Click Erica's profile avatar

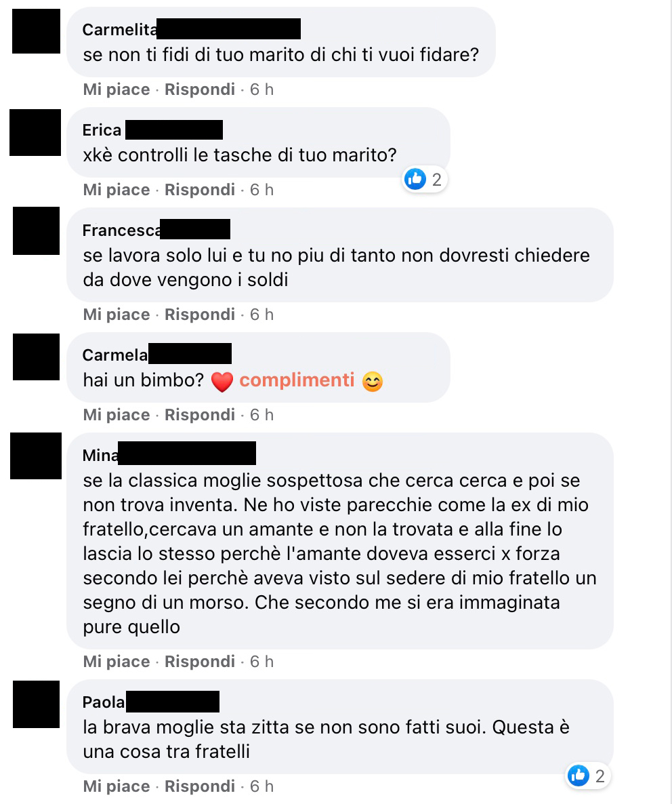[35, 132]
